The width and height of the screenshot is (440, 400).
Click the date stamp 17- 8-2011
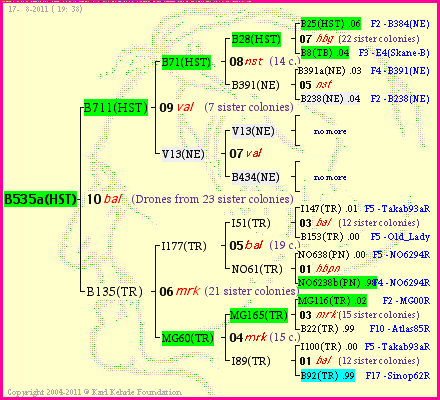(x=45, y=9)
